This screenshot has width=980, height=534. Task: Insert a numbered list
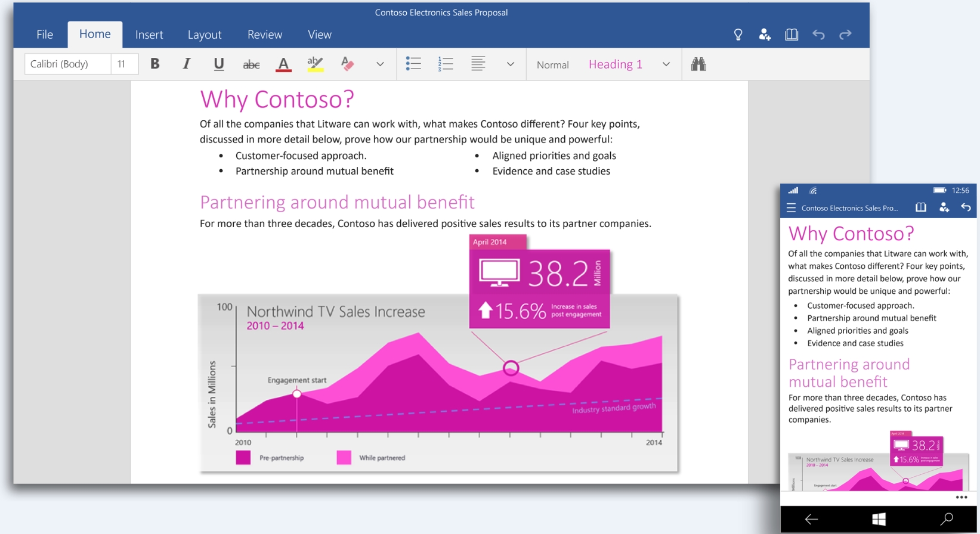pos(446,64)
